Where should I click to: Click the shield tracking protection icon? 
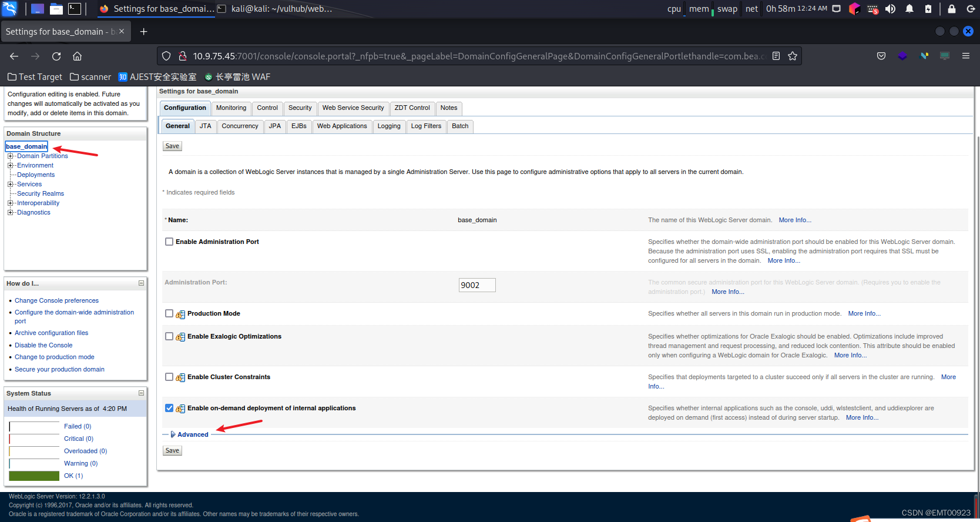point(166,56)
